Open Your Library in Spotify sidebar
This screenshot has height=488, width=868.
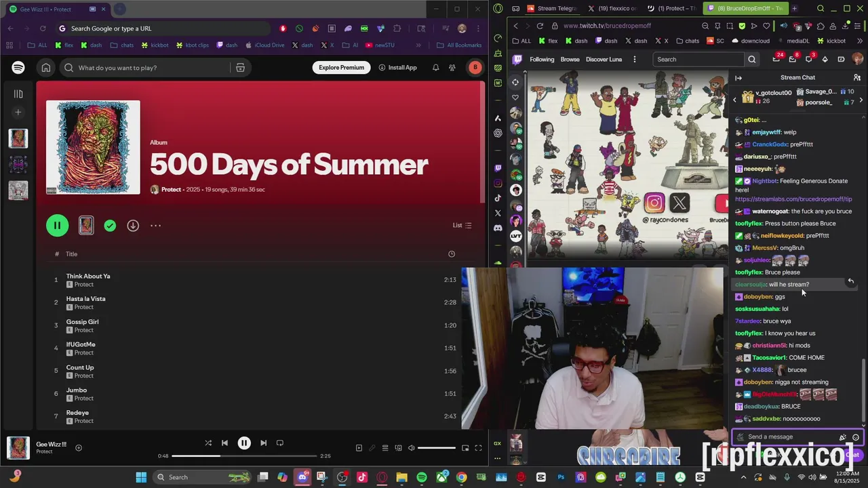click(x=18, y=94)
